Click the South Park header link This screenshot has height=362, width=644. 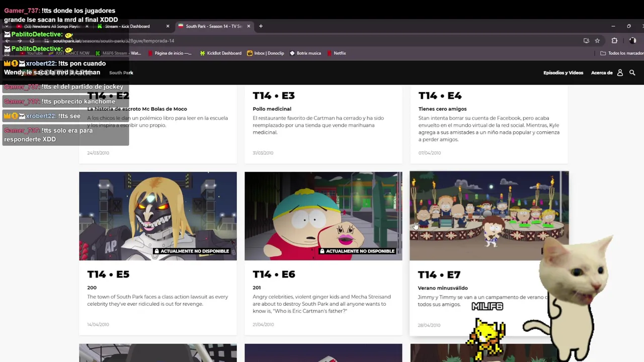(121, 73)
